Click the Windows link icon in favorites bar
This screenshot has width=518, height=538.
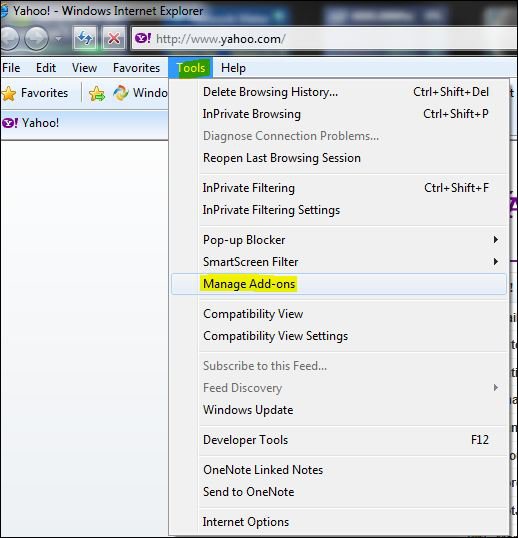[121, 93]
